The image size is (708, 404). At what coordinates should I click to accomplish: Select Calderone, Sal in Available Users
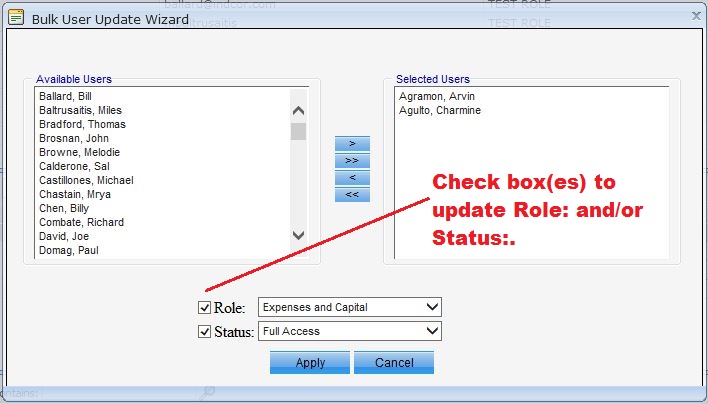pyautogui.click(x=75, y=166)
